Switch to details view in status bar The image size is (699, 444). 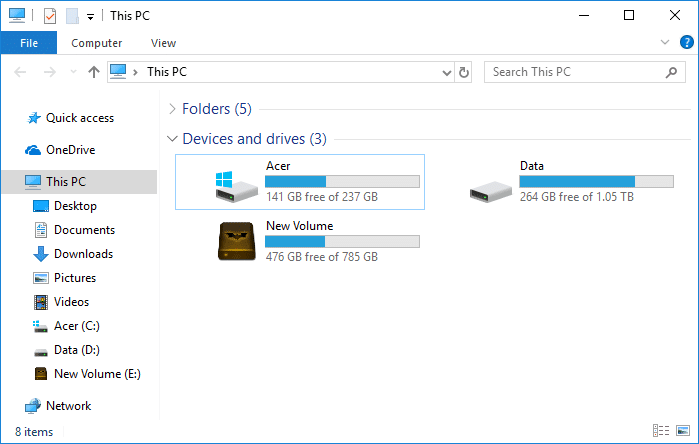click(661, 431)
